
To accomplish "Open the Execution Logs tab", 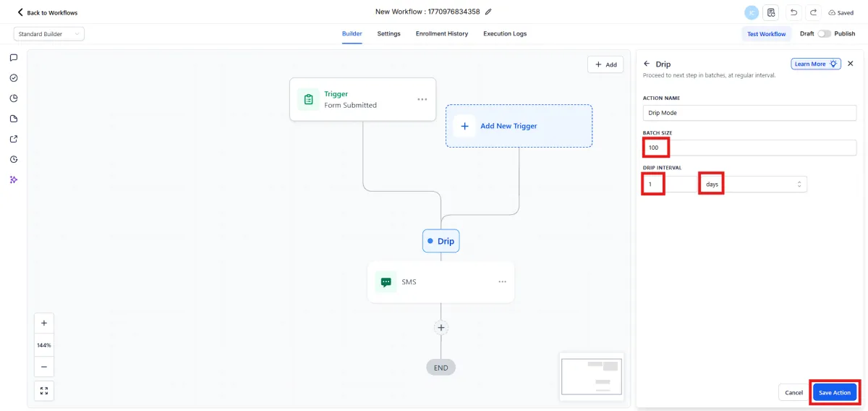I will pos(505,34).
